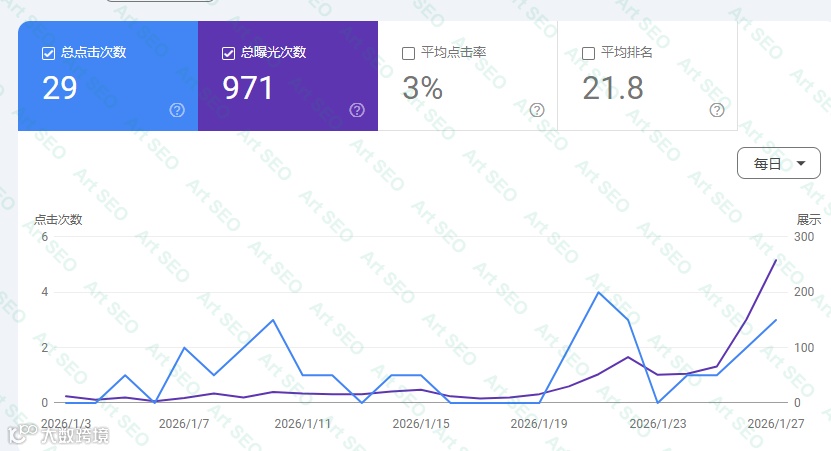Click the 300 impressions axis label

pyautogui.click(x=804, y=237)
